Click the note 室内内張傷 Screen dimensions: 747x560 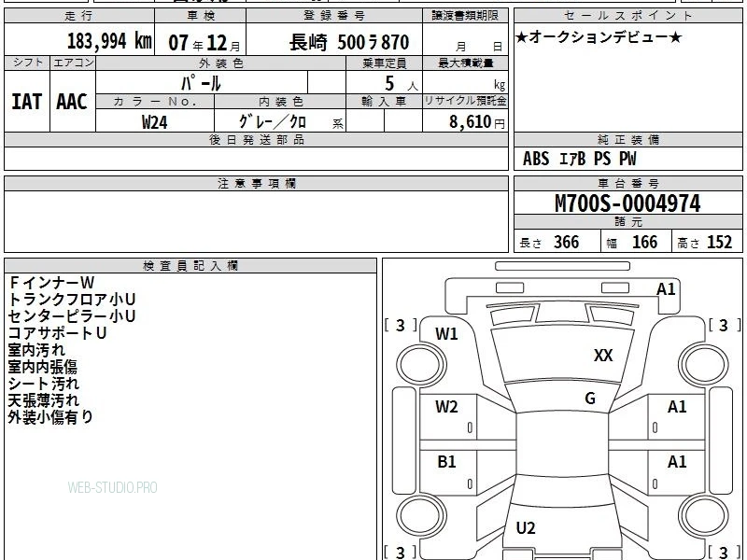42,366
